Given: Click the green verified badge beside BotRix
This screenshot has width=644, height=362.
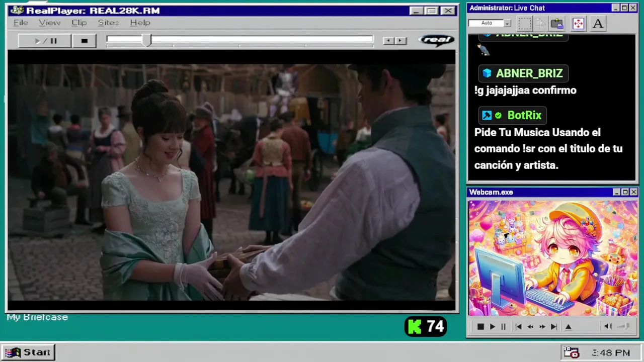Looking at the screenshot, I should point(498,116).
